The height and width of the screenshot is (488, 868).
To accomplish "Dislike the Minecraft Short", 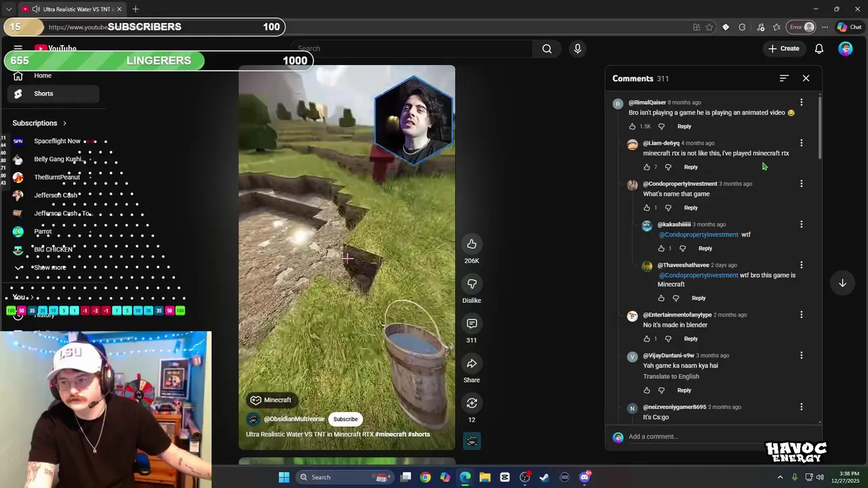I will (x=471, y=283).
